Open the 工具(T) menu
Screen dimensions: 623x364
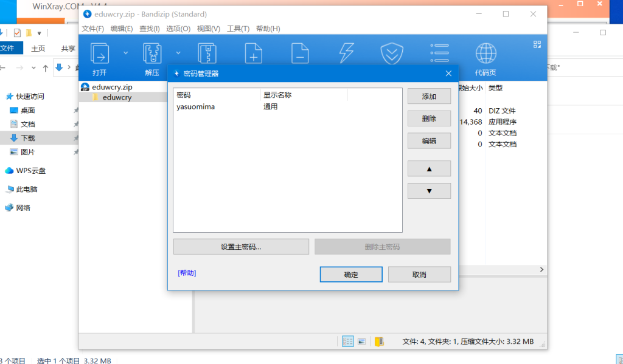coord(238,29)
